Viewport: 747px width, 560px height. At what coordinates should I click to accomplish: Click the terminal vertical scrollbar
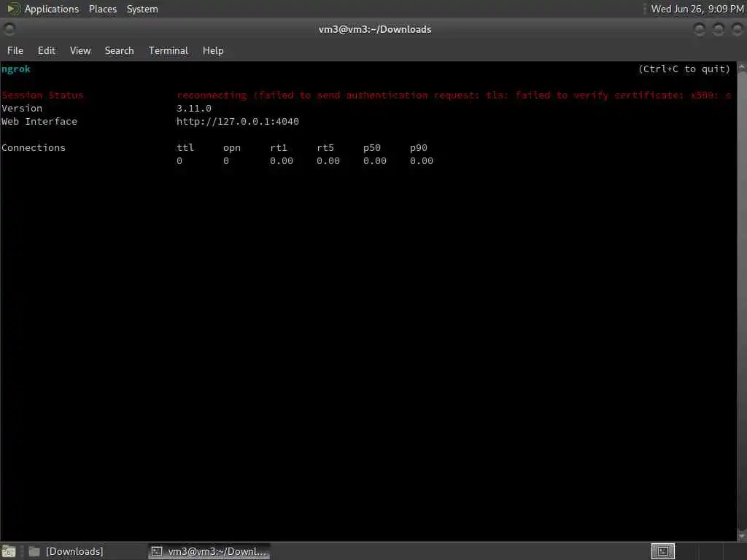coord(742,301)
